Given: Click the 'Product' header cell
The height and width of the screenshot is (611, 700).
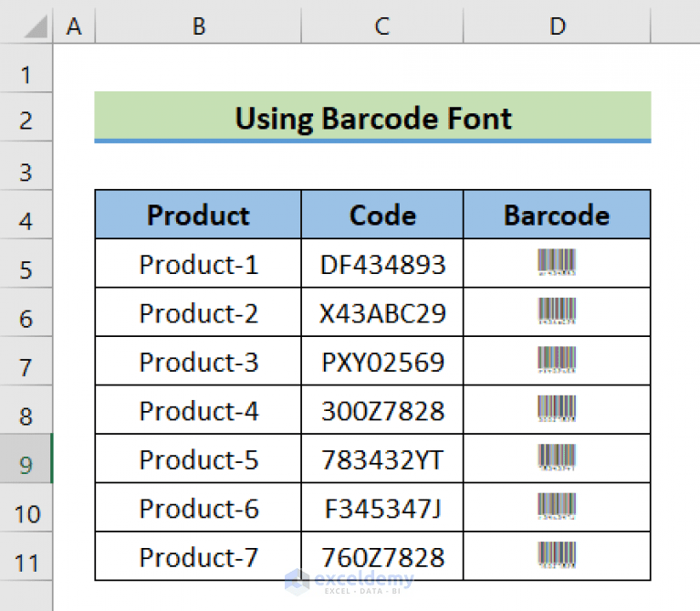Looking at the screenshot, I should [x=198, y=215].
